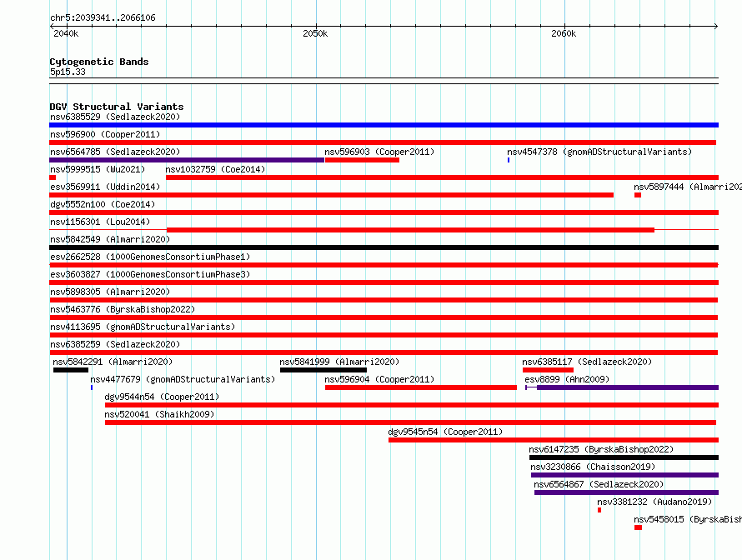Image resolution: width=742 pixels, height=560 pixels.
Task: Open nsv5841999 (Almarri2020) label
Action: click(339, 362)
